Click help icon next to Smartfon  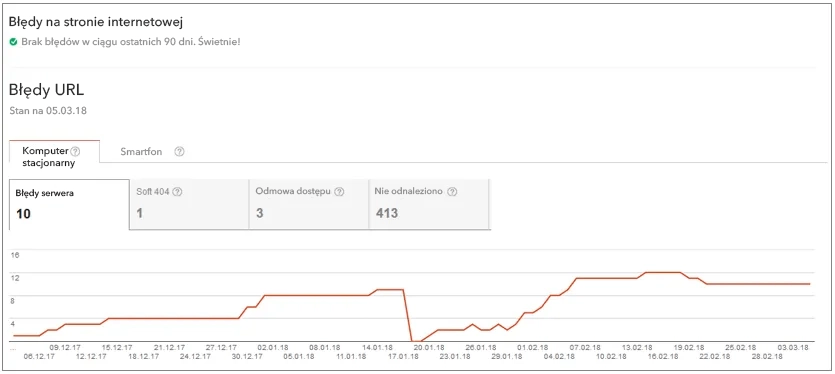point(179,152)
